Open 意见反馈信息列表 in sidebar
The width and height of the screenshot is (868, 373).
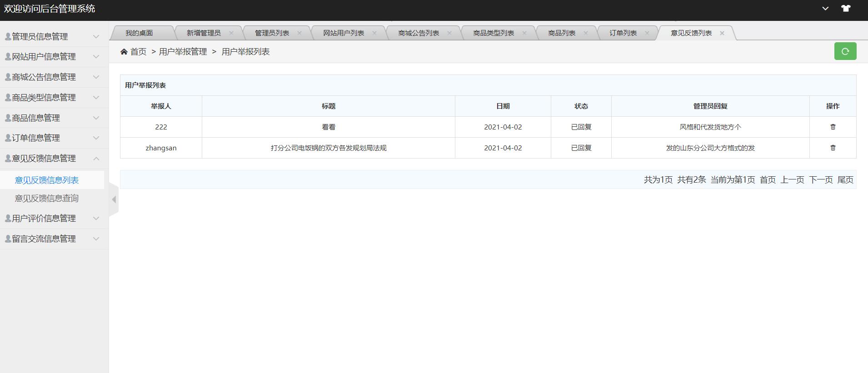click(x=47, y=180)
